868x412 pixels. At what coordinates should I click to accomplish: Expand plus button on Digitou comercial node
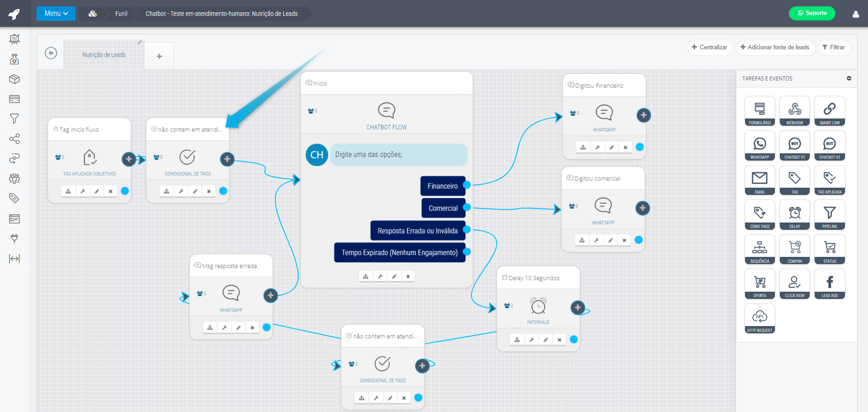[642, 208]
